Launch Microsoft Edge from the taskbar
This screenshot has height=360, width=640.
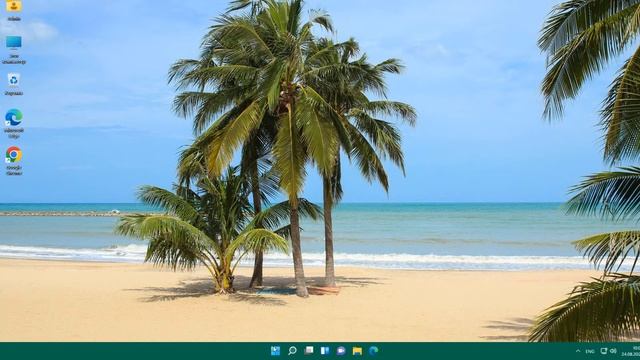[373, 351]
